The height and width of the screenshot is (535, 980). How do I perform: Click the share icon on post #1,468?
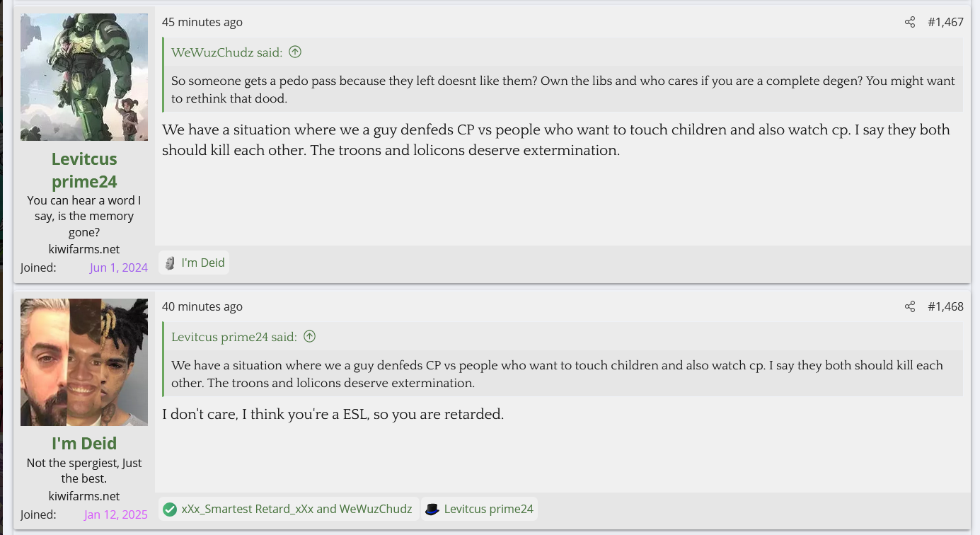pos(910,306)
